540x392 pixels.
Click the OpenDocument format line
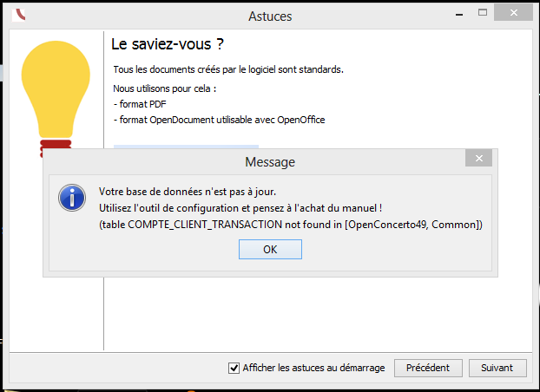click(219, 120)
